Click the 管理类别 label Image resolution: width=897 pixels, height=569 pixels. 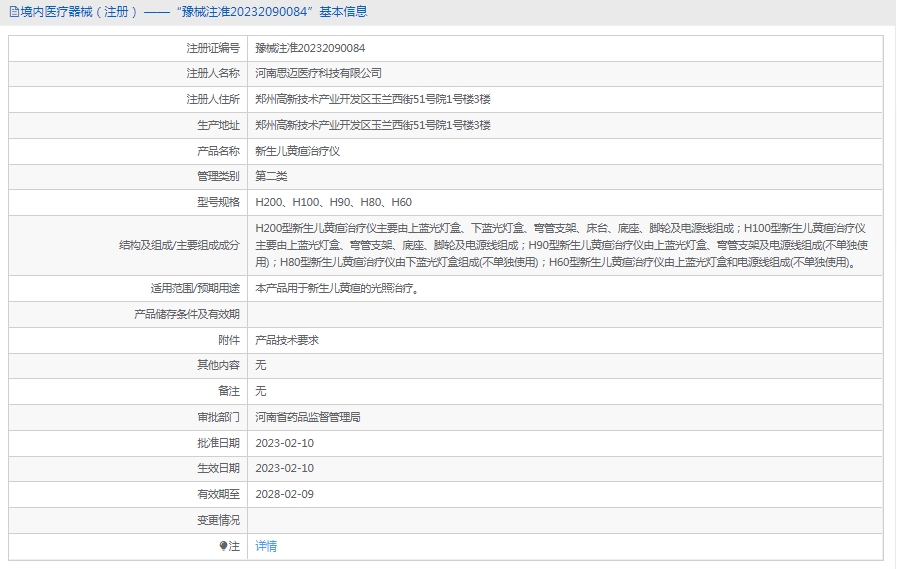pyautogui.click(x=218, y=176)
